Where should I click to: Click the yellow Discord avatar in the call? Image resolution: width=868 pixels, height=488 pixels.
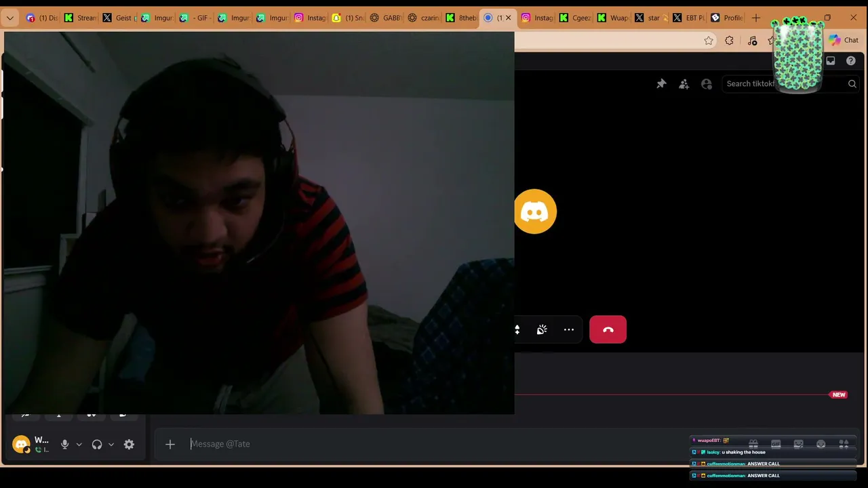pos(535,211)
